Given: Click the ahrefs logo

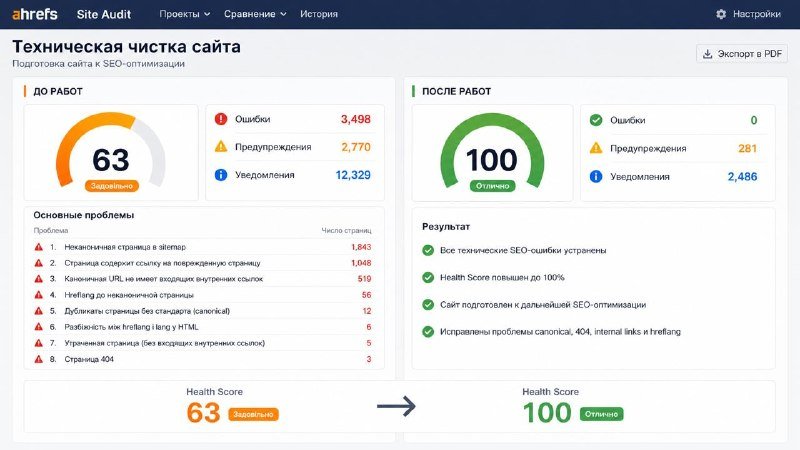Looking at the screenshot, I should (x=35, y=14).
